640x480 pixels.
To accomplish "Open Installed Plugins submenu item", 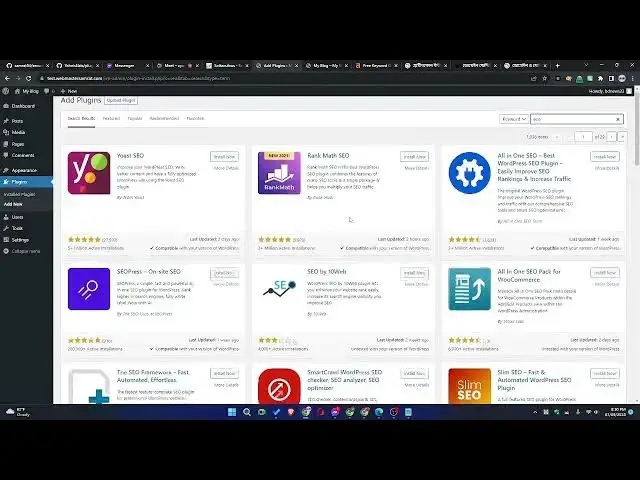I will (19, 194).
